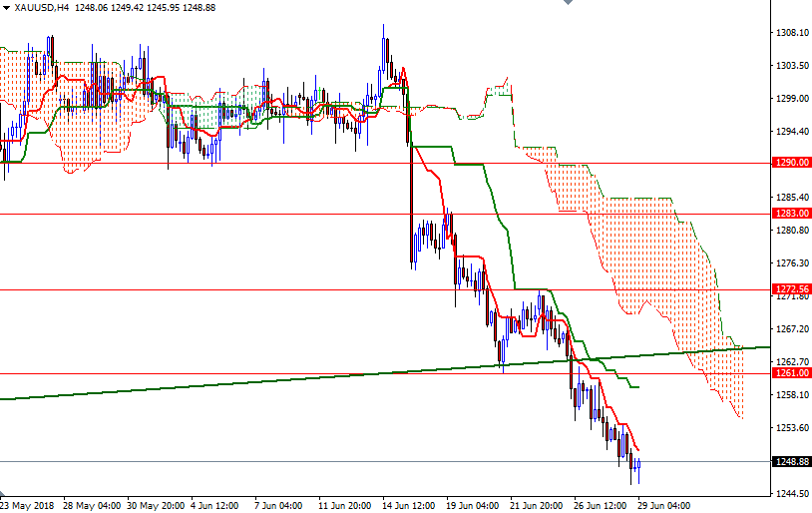The image size is (812, 513).
Task: Click the 14 Jun 12:00 time label
Action: click(x=409, y=506)
